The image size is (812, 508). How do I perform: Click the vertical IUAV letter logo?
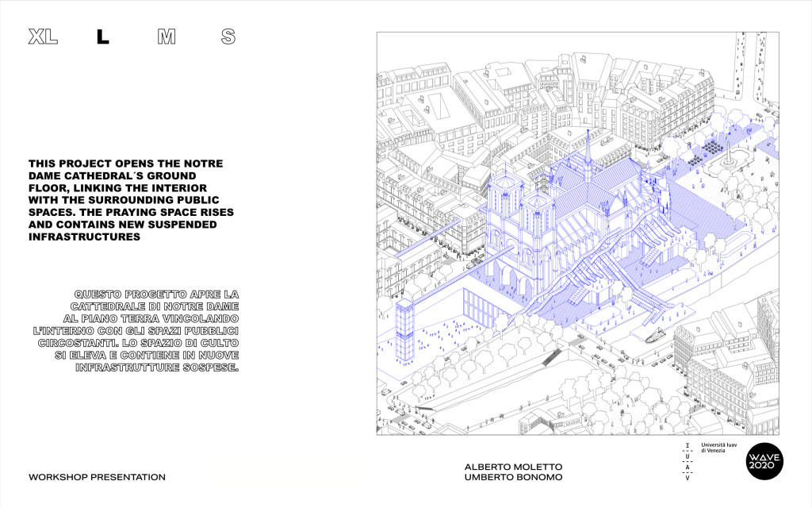point(687,462)
